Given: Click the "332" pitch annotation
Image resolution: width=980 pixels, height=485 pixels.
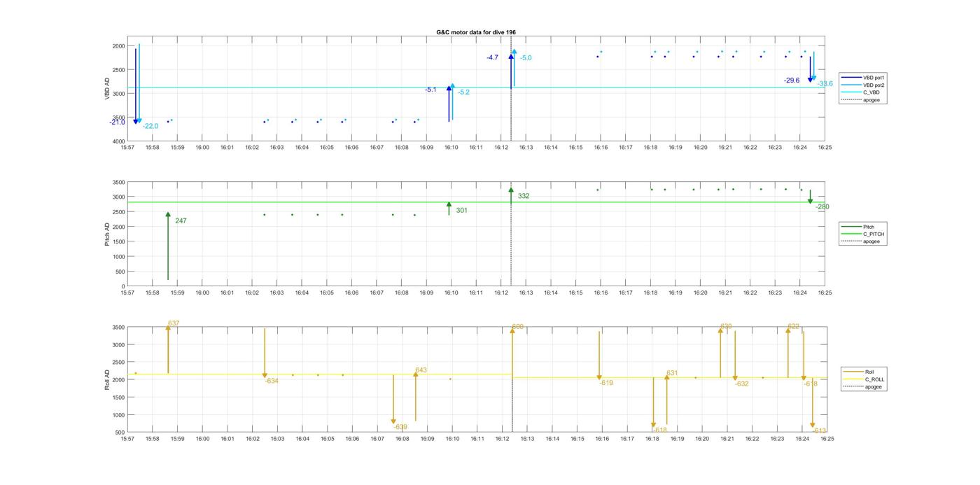Looking at the screenshot, I should 524,196.
